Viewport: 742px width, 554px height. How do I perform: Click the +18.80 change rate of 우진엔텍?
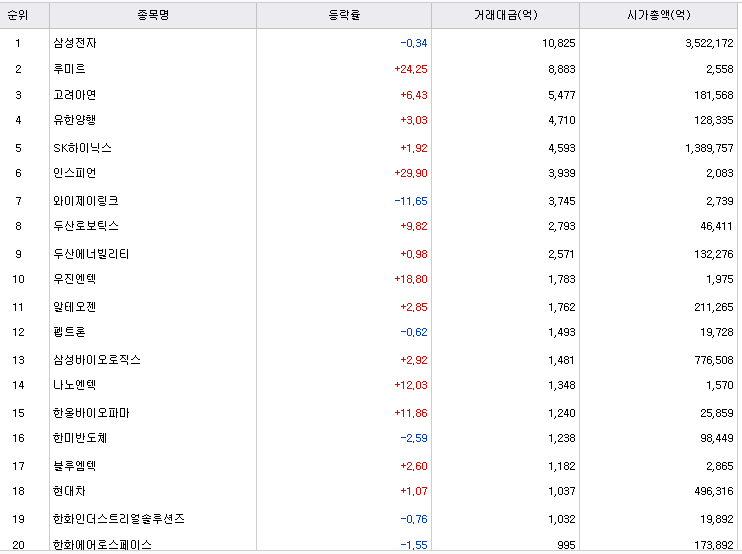(411, 279)
